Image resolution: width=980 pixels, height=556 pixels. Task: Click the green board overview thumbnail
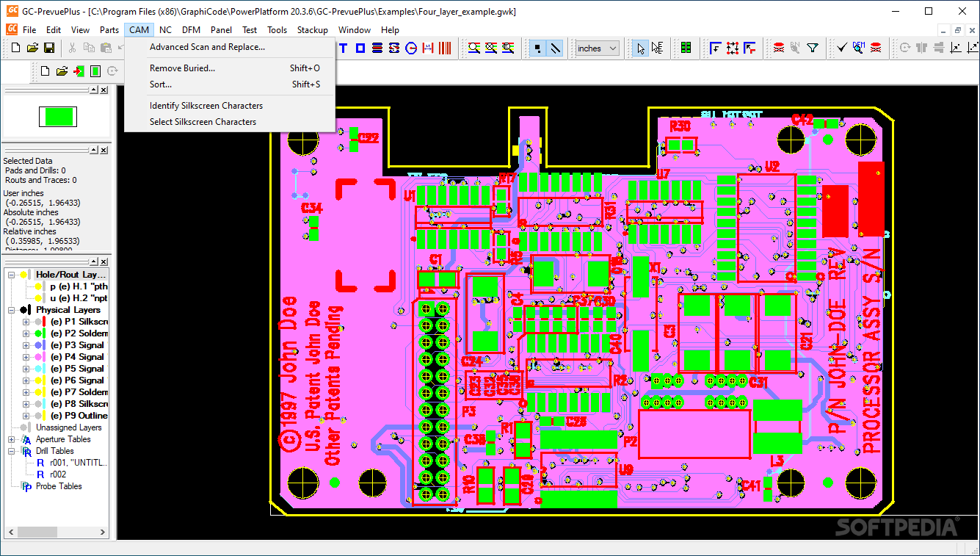click(57, 117)
